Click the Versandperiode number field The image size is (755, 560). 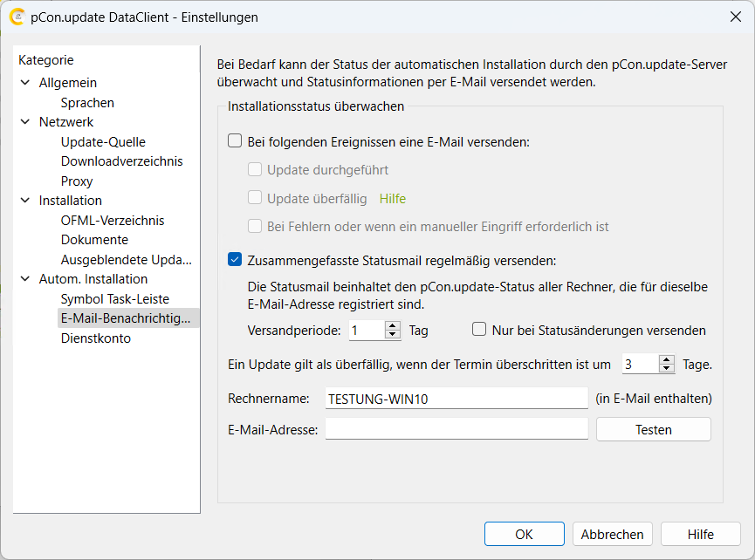click(x=367, y=330)
